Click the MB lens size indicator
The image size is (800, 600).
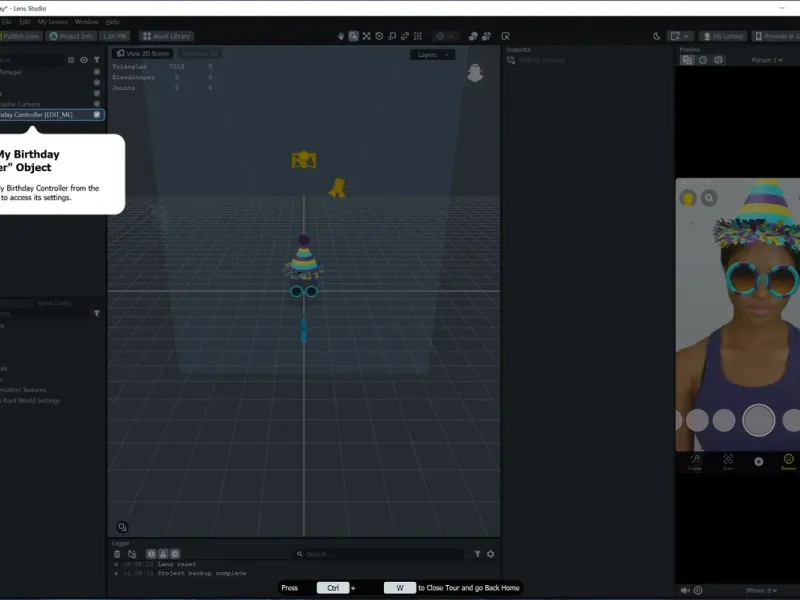click(x=115, y=36)
